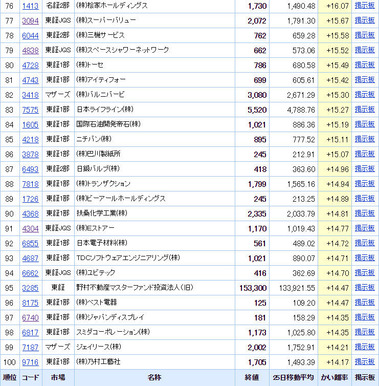This screenshot has height=386, width=379.
Task: Open 掲示板 link in rank 78 row
Action: (365, 35)
